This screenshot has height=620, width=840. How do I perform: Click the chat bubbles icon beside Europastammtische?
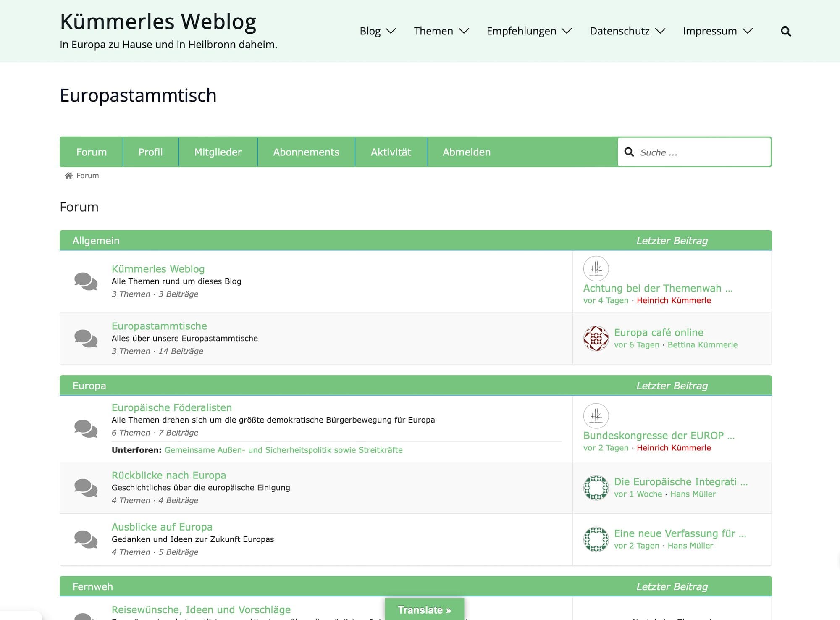[x=86, y=339]
